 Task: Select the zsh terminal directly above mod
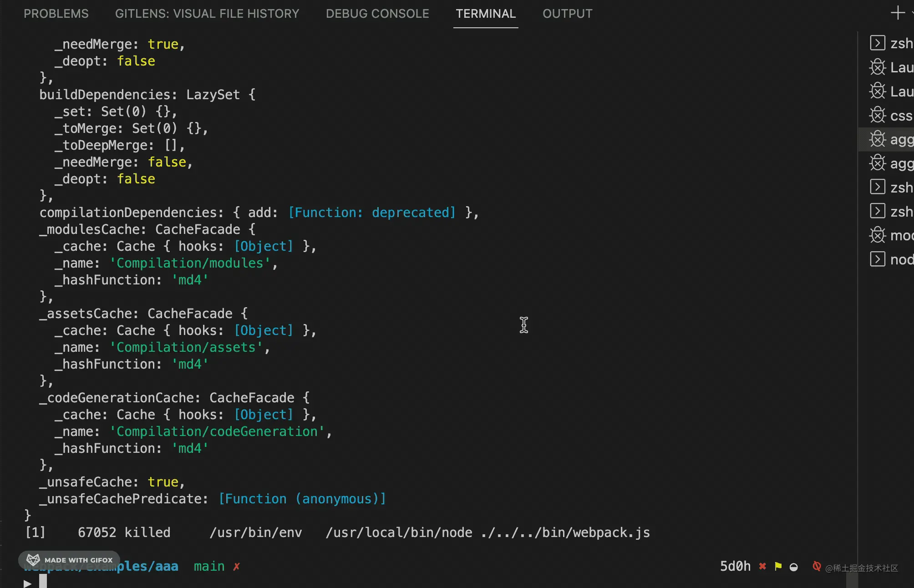891,212
